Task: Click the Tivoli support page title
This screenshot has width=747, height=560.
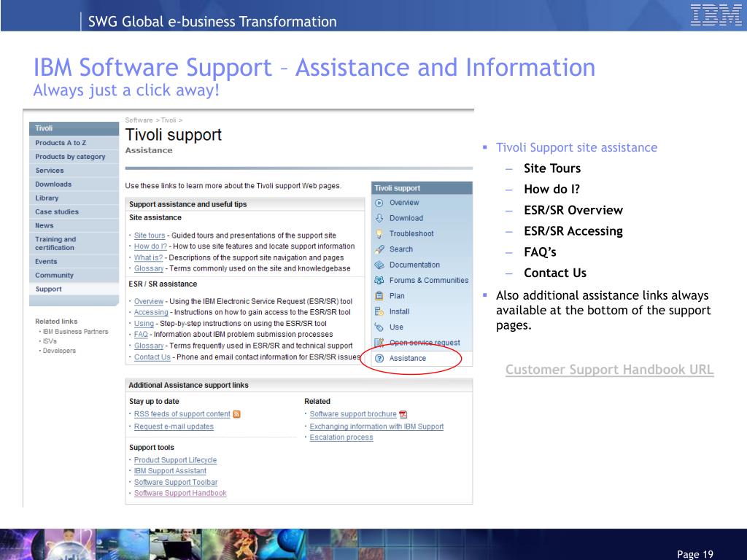Action: tap(174, 135)
